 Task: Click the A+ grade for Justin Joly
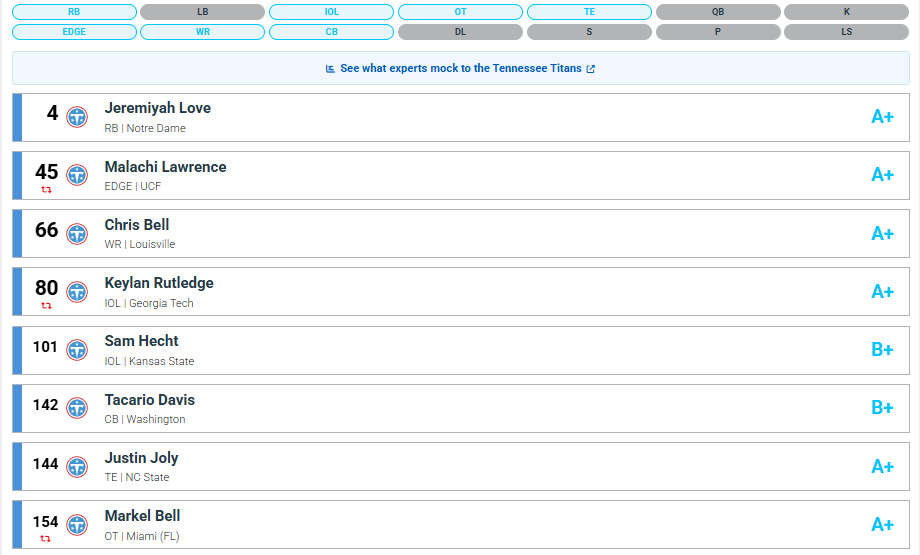[882, 466]
